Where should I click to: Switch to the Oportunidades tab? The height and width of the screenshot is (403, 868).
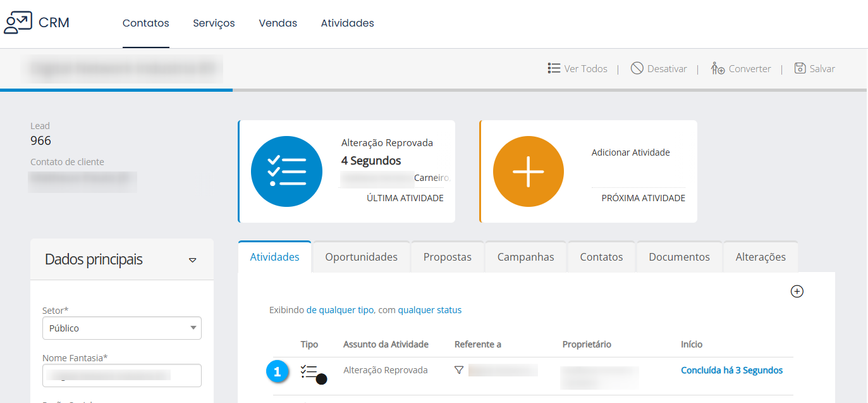point(361,257)
